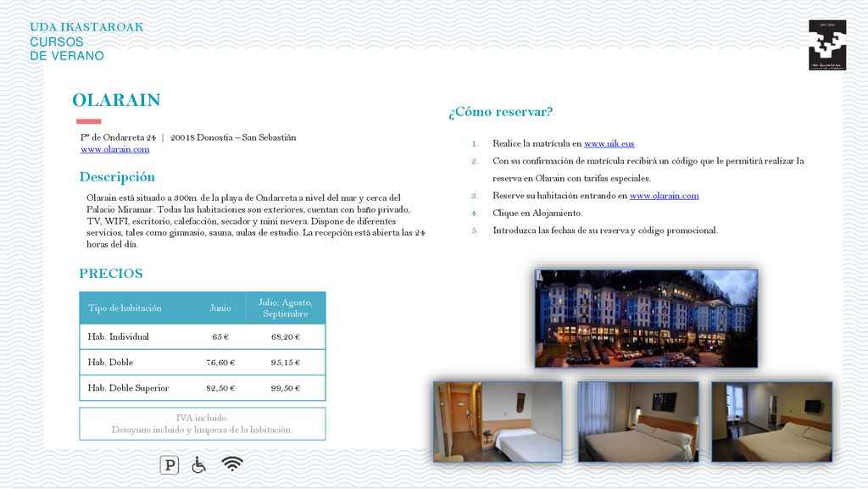Click the Pº de Ondarreta 24 address

click(x=118, y=137)
